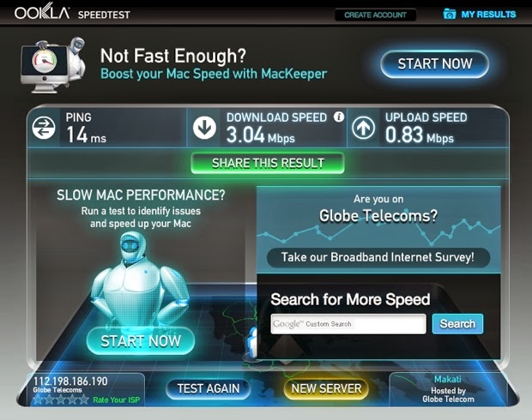Open download speed info icon
This screenshot has height=420, width=532.
coord(339,117)
